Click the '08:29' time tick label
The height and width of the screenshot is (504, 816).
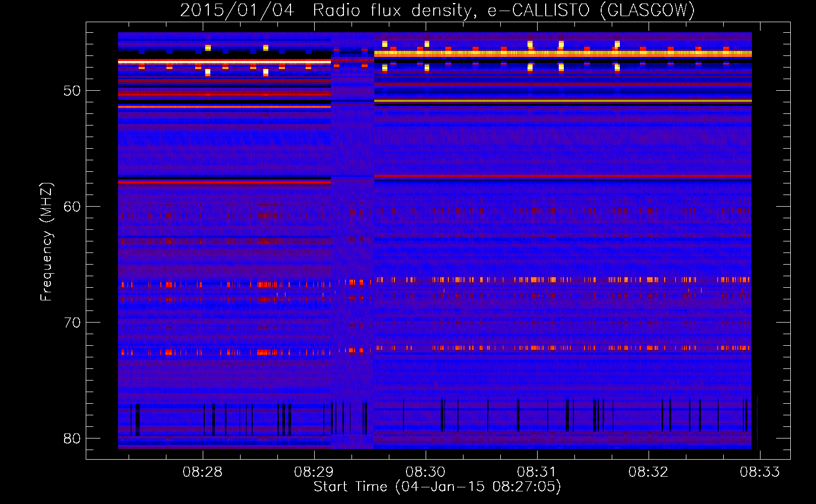pos(314,472)
